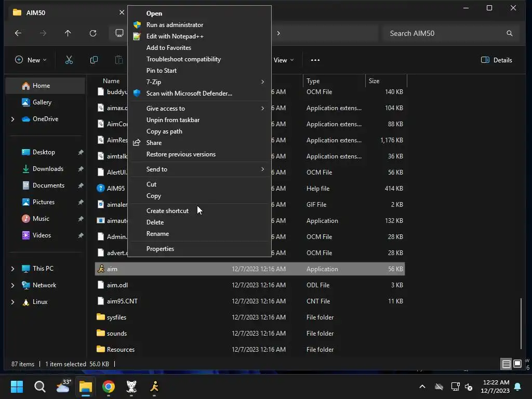Switch to details list view icon
Viewport: 532px width, 399px height.
(x=506, y=364)
